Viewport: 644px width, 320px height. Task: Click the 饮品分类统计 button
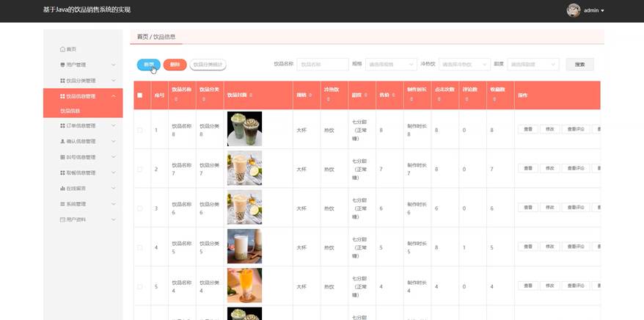208,65
